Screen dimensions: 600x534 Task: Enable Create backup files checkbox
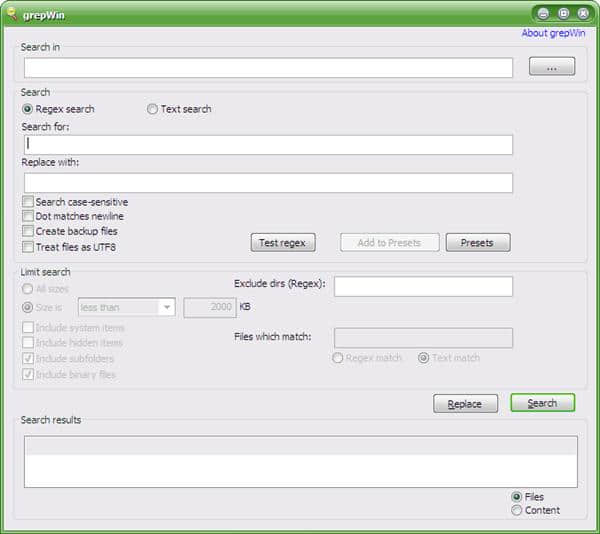[x=28, y=231]
